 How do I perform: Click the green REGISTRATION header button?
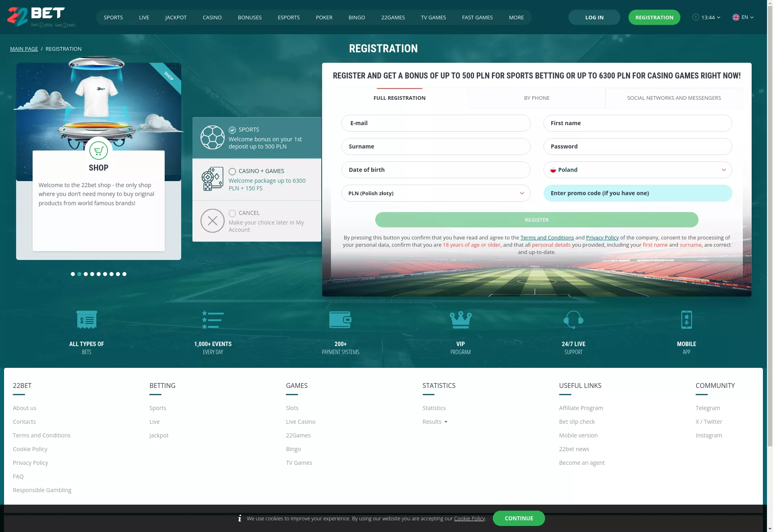click(654, 17)
